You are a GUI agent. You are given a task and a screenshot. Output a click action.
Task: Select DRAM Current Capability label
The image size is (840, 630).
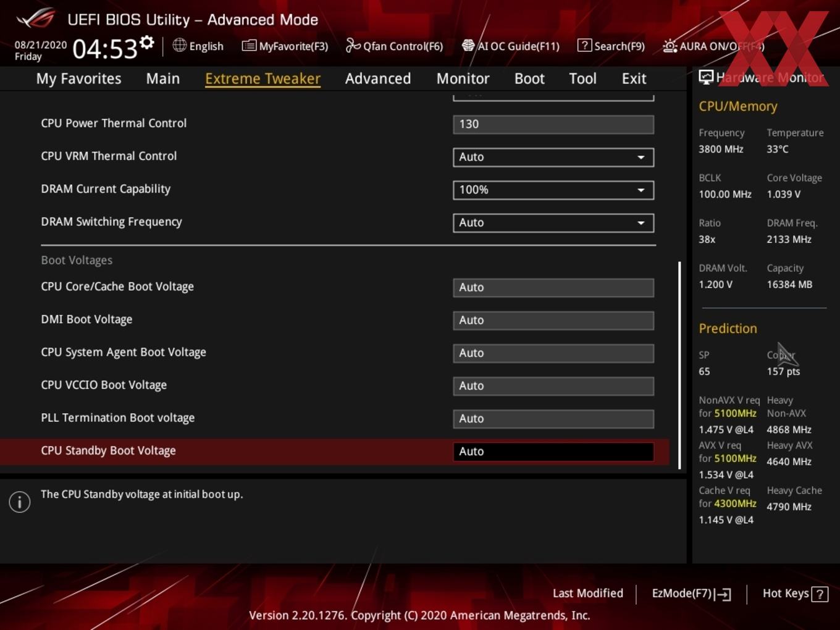pyautogui.click(x=106, y=189)
